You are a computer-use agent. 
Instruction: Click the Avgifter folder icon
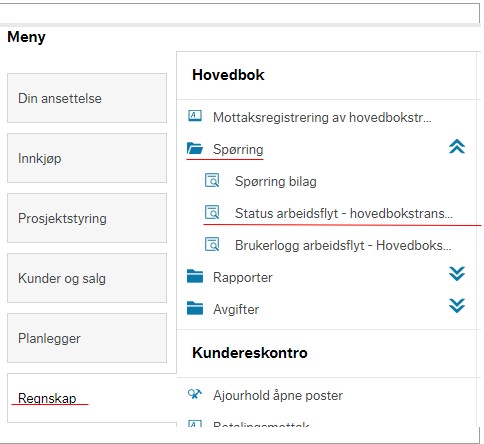tap(195, 308)
